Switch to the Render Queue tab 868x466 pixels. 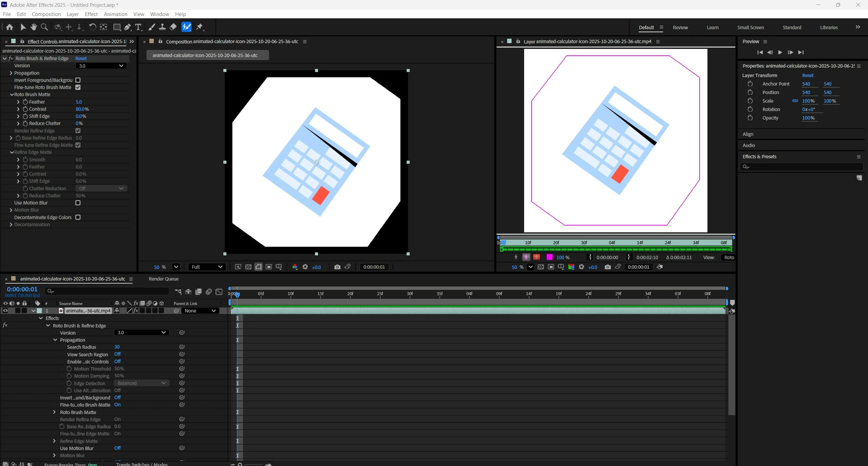point(163,279)
